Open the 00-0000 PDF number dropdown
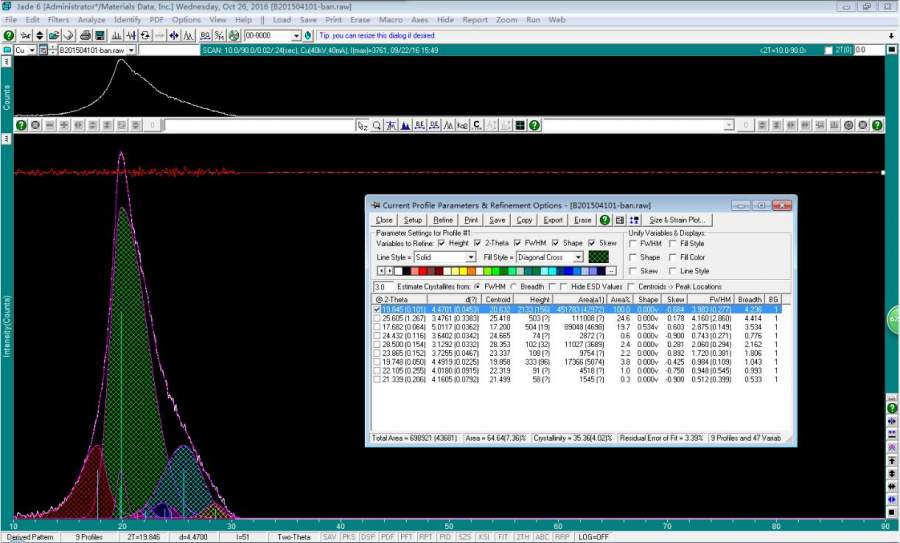The width and height of the screenshot is (900, 543). pyautogui.click(x=296, y=36)
